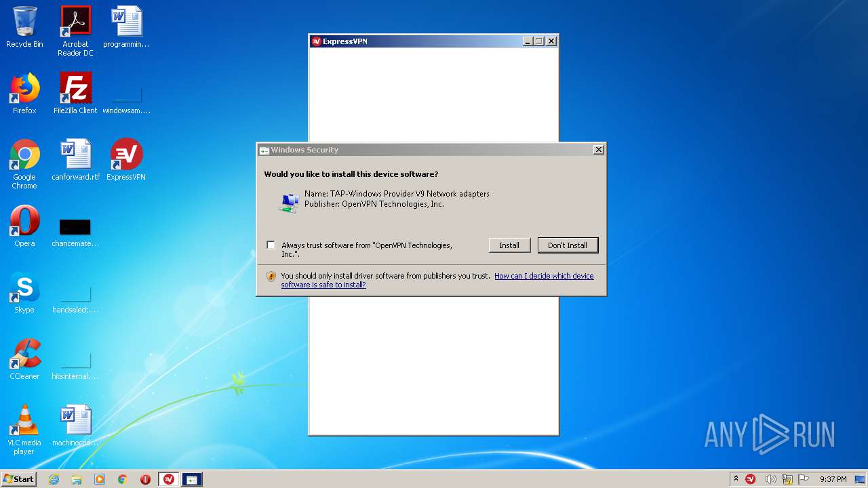Click the network adapter device icon
The width and height of the screenshot is (868, 488).
pos(290,202)
